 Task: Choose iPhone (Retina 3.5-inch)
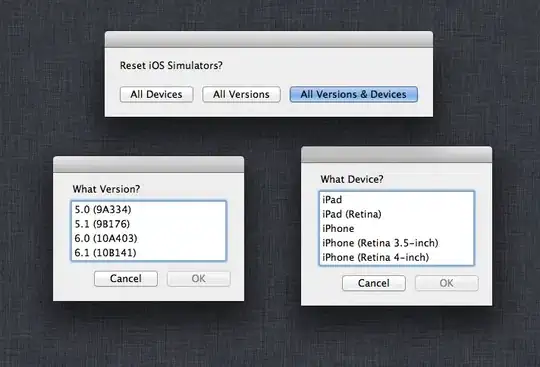(397, 243)
